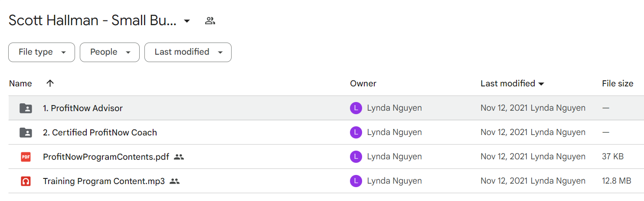Screen dimensions: 644x201
Task: Sort by the Name column header
Action: [20, 83]
